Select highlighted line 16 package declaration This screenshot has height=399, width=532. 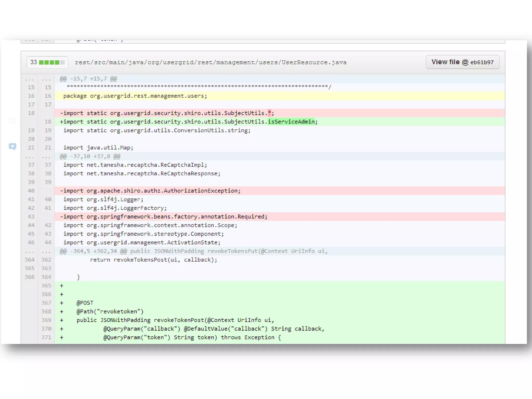135,96
